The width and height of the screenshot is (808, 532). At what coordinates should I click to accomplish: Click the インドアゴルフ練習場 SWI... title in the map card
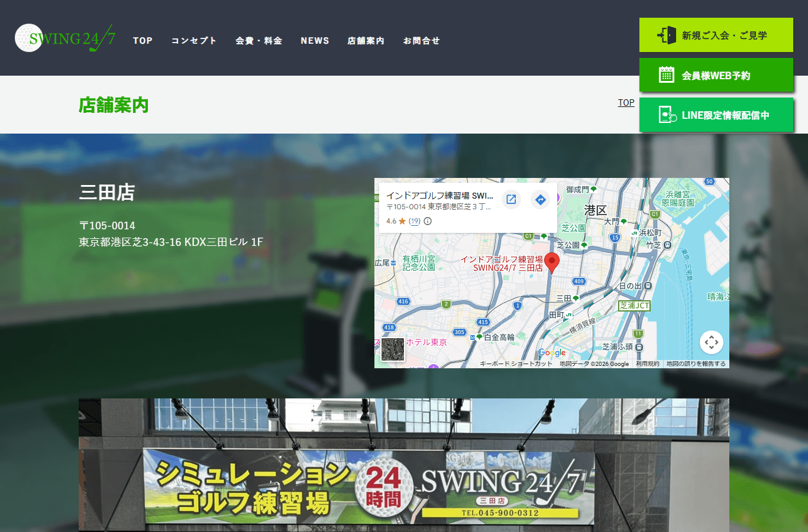click(439, 196)
